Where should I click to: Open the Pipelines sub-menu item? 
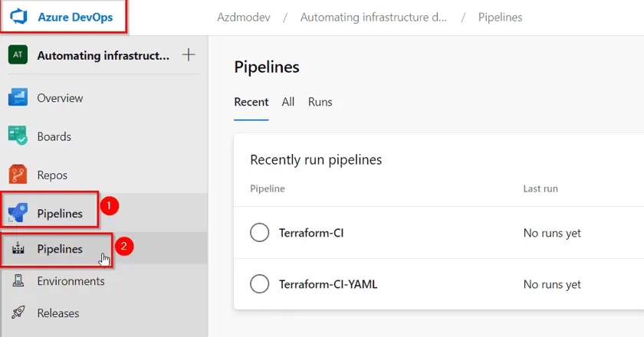[x=60, y=249]
